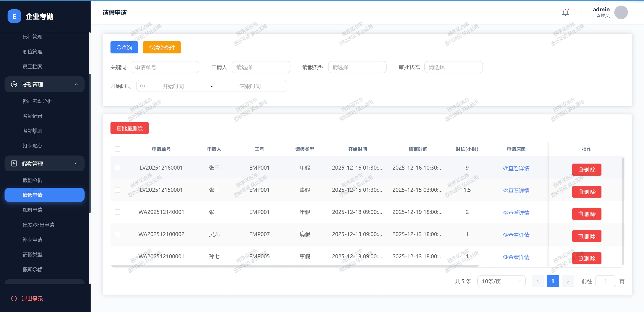Open 员工档案 in the sidebar
644x312 pixels.
pyautogui.click(x=32, y=67)
